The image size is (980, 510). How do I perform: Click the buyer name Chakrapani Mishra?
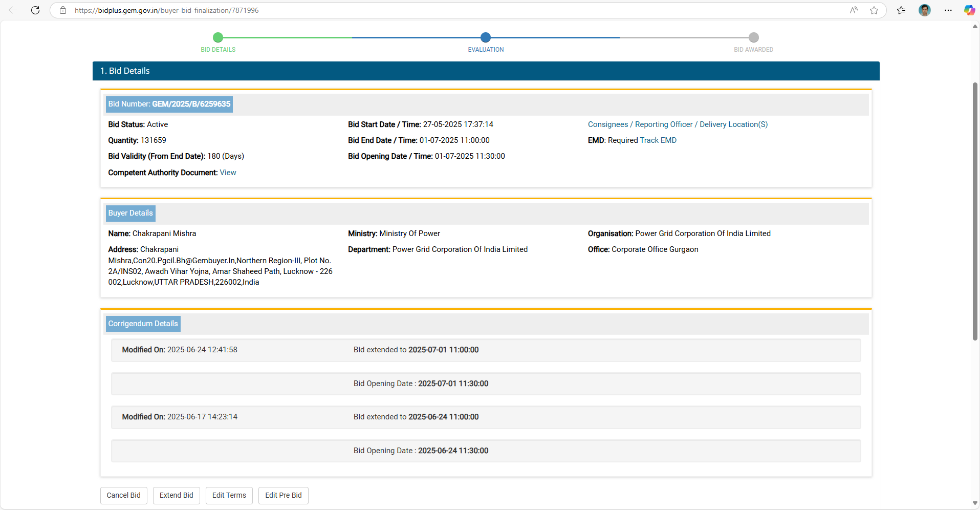164,233
